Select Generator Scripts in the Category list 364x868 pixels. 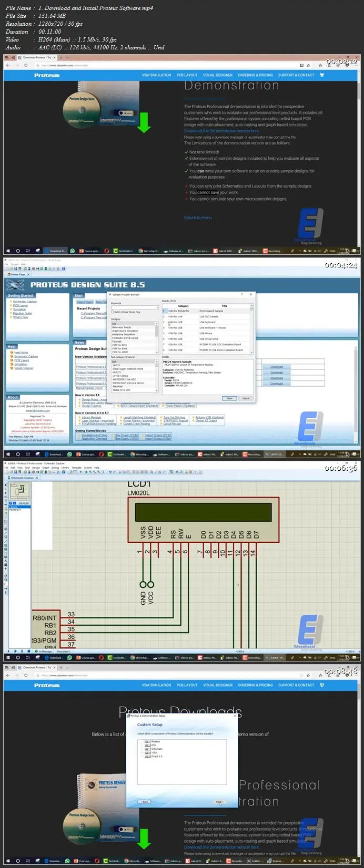(122, 327)
